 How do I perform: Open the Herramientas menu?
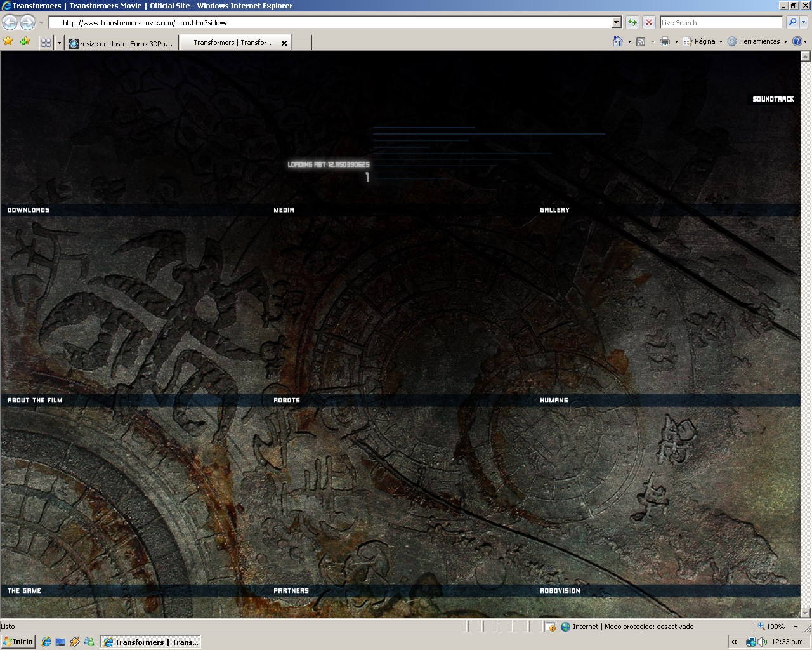(757, 41)
